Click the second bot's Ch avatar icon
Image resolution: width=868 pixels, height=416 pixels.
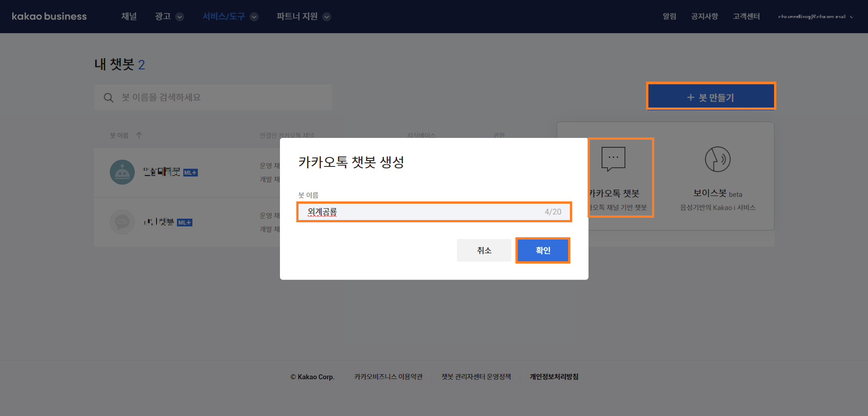pos(123,222)
